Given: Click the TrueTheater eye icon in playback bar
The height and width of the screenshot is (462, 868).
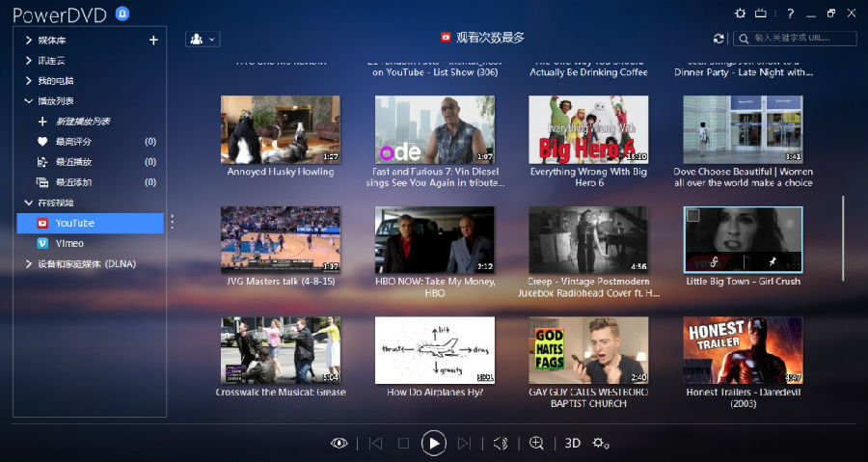Looking at the screenshot, I should 339,443.
